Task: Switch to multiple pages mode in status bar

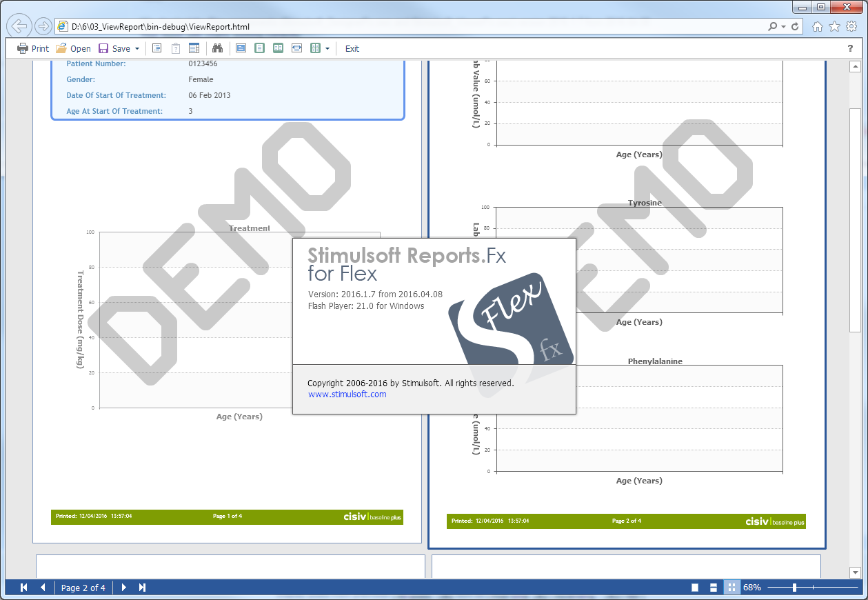Action: coord(731,588)
